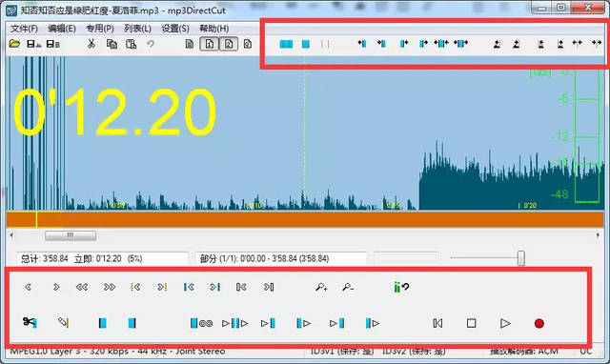Click the wide blue select-all icon

pyautogui.click(x=286, y=44)
